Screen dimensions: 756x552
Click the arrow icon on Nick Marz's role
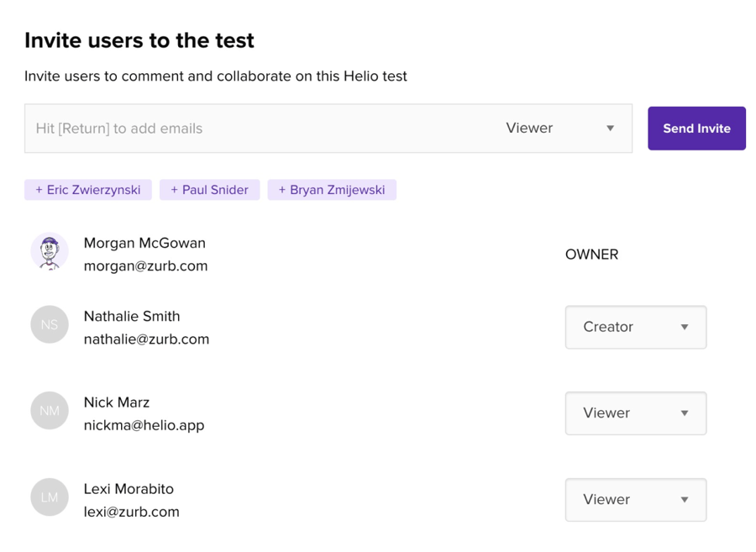click(685, 413)
